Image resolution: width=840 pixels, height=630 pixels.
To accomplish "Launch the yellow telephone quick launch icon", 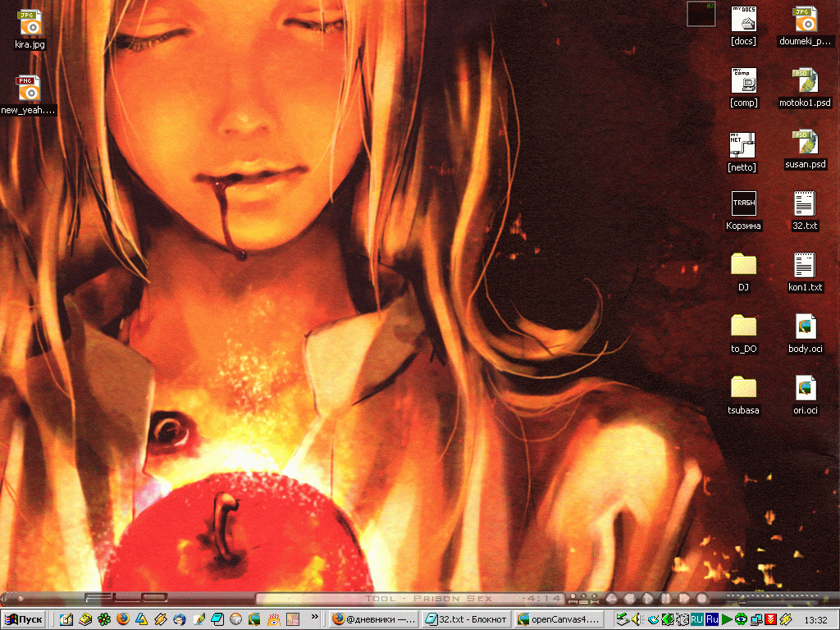I will point(85,620).
